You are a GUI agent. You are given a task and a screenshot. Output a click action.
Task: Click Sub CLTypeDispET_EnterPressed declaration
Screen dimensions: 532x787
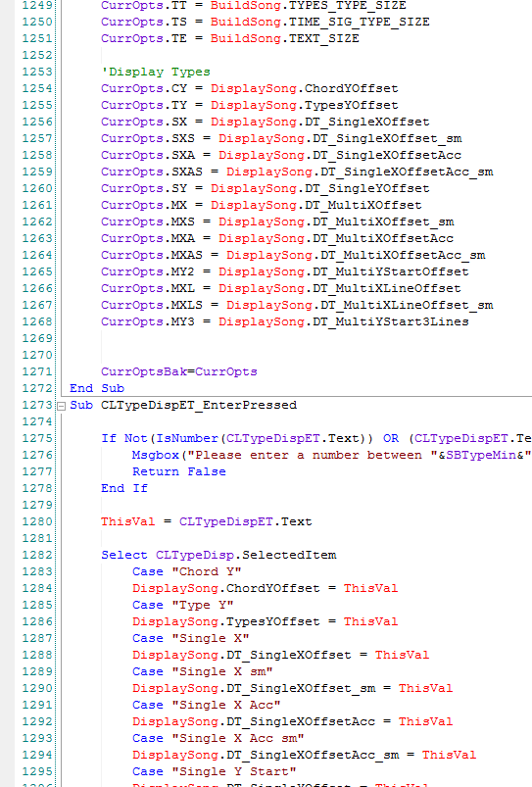coord(183,405)
